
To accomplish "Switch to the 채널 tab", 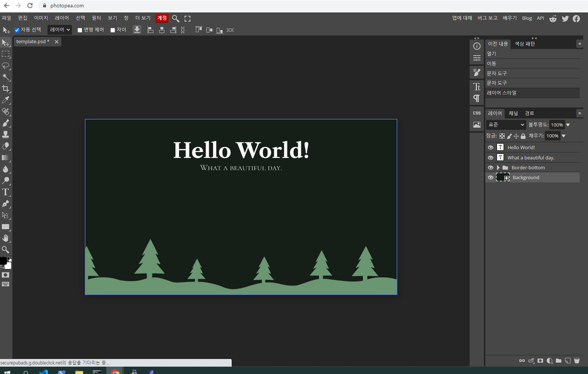I will [513, 113].
